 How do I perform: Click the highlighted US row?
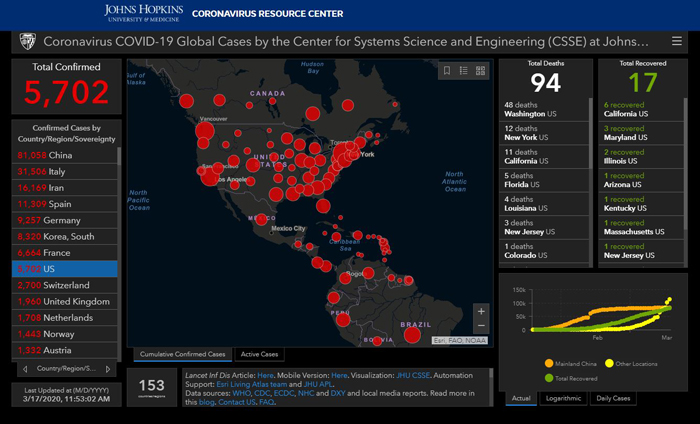(65, 269)
